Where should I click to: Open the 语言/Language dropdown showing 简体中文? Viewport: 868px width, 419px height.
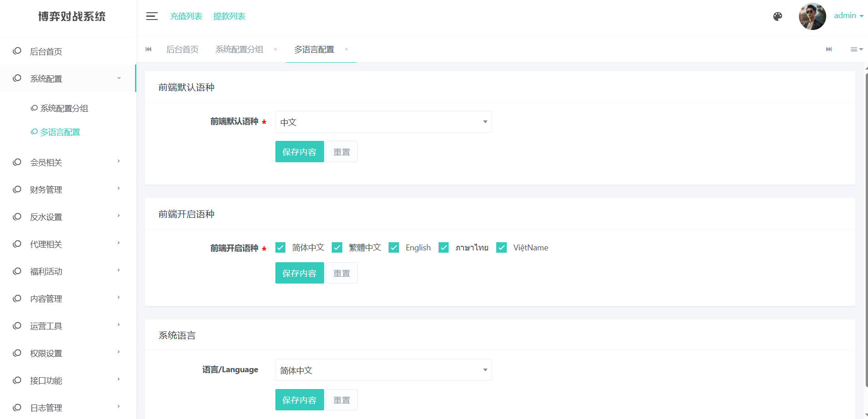[383, 370]
